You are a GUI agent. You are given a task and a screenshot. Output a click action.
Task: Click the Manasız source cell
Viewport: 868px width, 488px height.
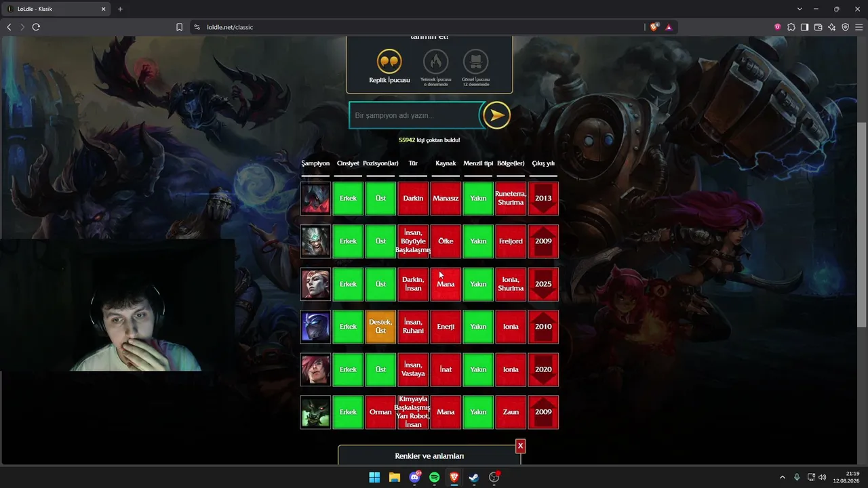click(x=446, y=199)
